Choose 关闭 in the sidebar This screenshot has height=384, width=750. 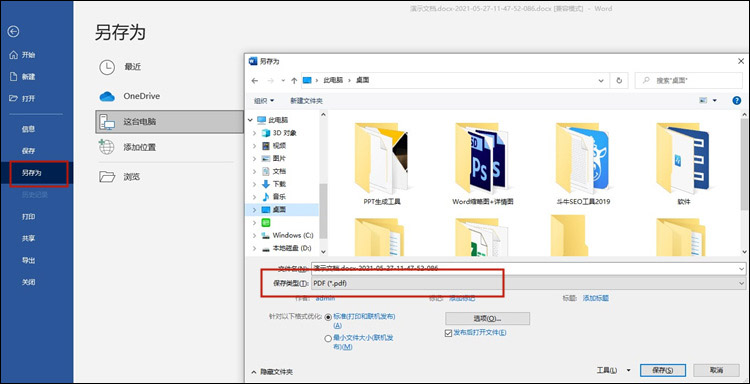coord(28,282)
